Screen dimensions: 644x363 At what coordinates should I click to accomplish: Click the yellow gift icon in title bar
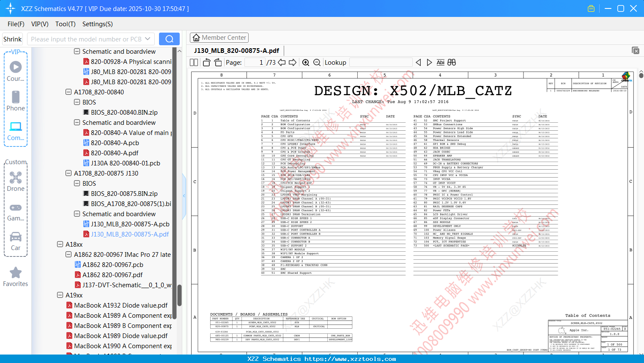tap(591, 8)
